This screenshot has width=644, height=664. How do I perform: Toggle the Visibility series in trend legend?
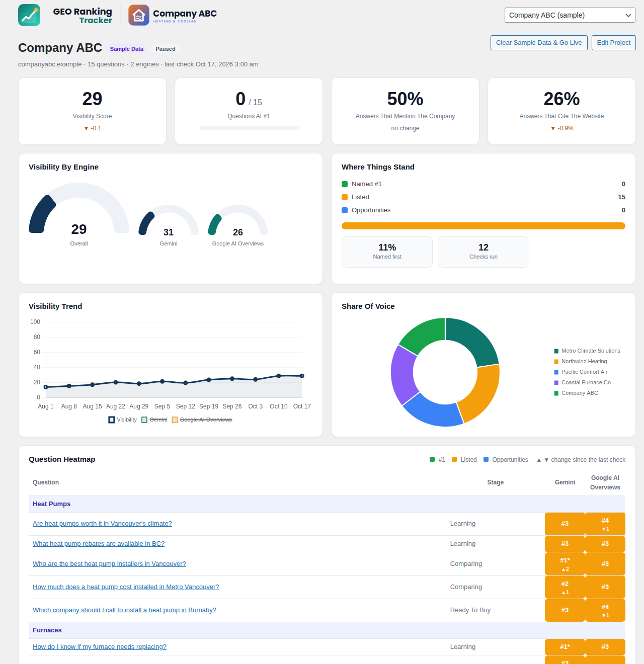click(123, 420)
